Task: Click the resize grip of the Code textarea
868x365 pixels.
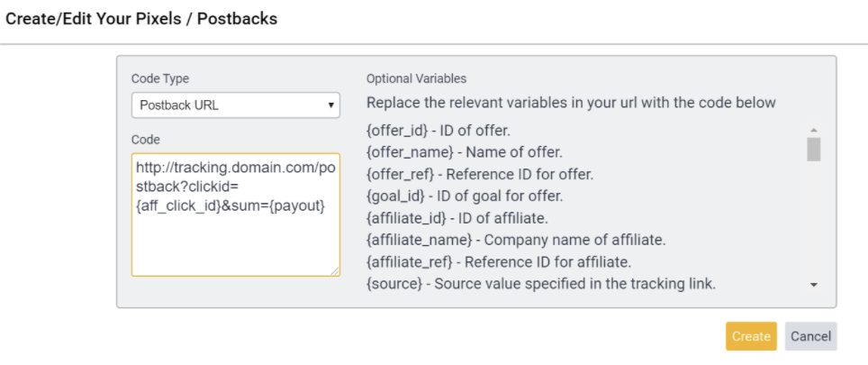Action: (x=334, y=271)
